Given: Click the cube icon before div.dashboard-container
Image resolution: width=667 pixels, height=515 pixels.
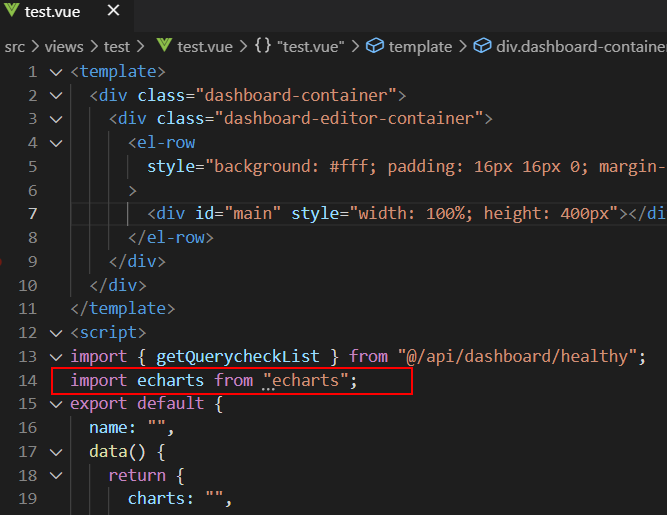Looking at the screenshot, I should point(482,46).
